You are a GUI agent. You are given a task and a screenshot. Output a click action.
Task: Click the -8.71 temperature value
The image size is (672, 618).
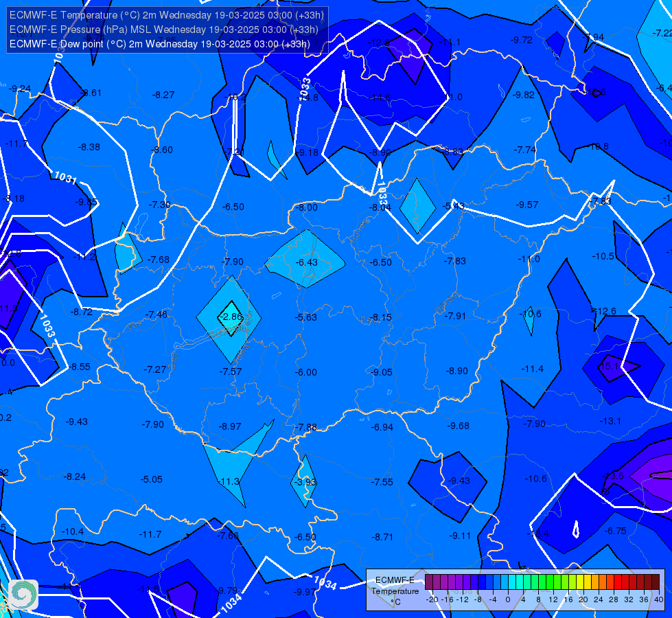point(382,537)
